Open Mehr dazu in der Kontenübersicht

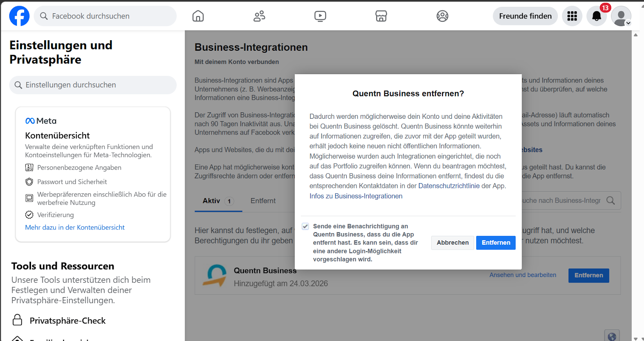(x=75, y=227)
